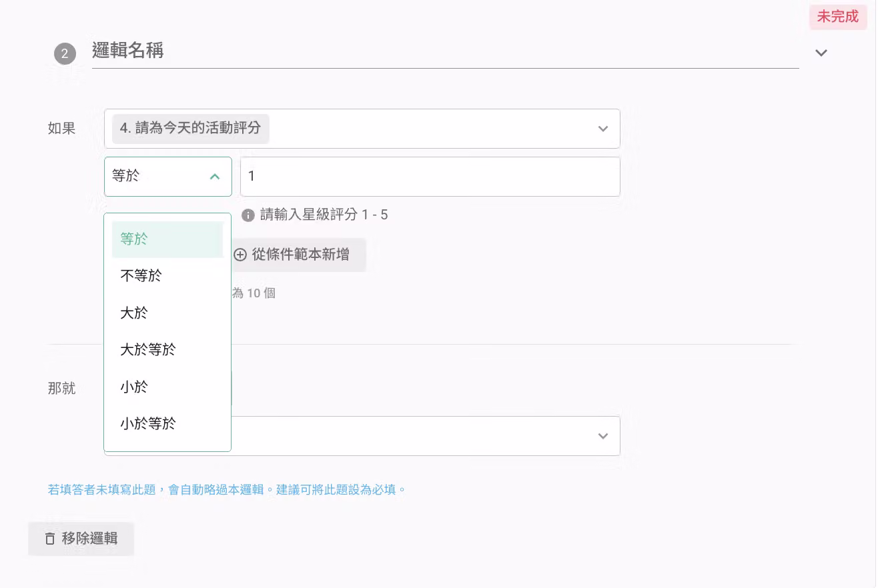Close the open 等於 operator dropdown
The image size is (878, 588).
168,177
